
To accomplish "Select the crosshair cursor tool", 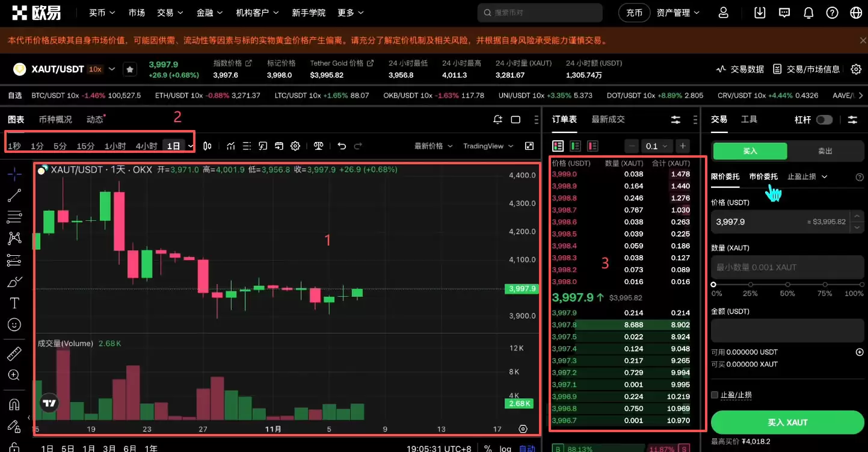I will click(14, 173).
